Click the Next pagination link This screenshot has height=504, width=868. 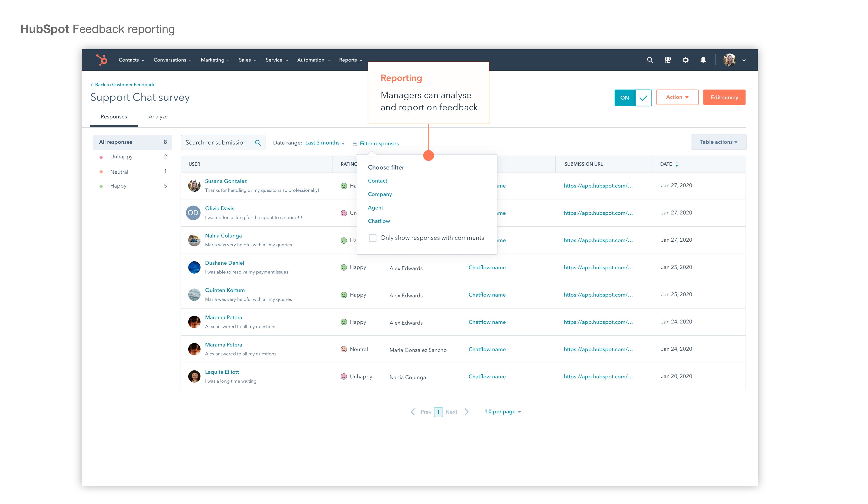pyautogui.click(x=451, y=412)
